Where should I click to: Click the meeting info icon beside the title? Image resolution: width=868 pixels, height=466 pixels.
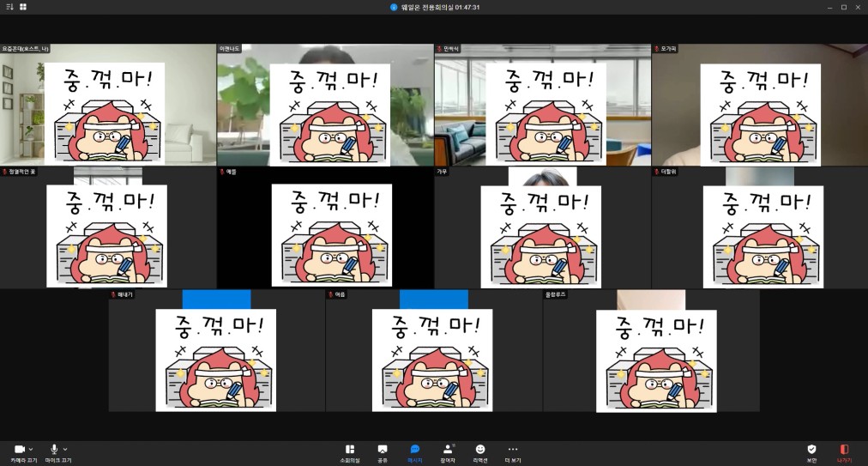click(x=394, y=7)
